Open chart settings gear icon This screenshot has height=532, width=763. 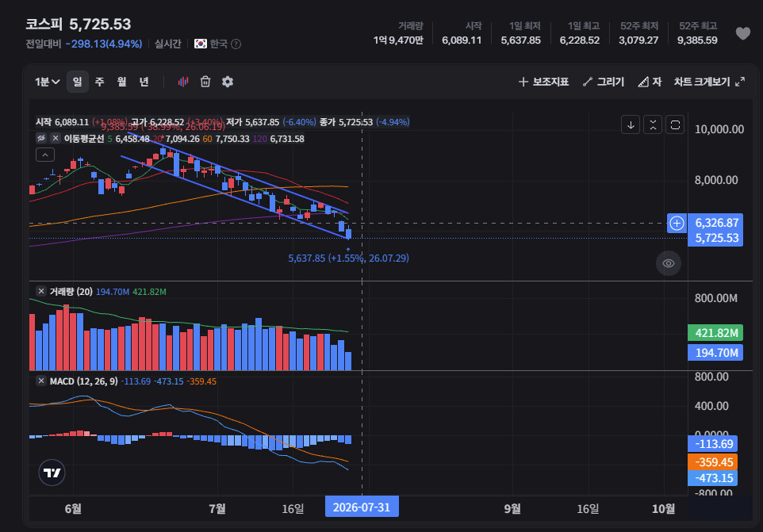(228, 82)
